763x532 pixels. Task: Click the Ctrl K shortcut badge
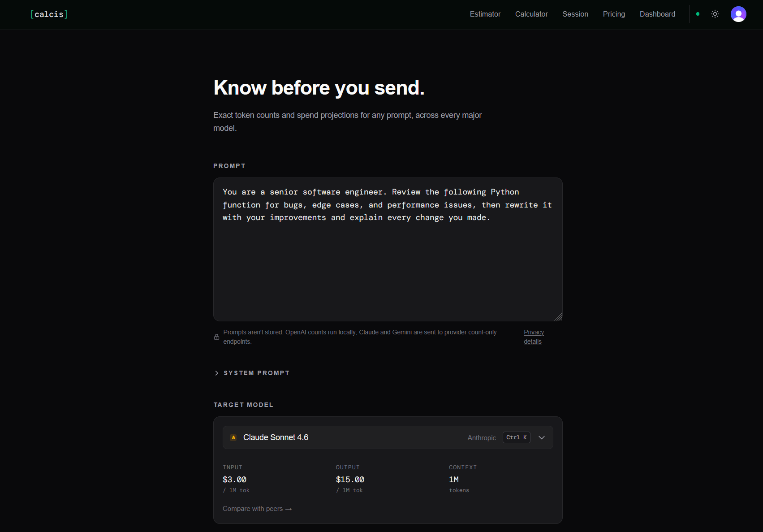tap(517, 437)
